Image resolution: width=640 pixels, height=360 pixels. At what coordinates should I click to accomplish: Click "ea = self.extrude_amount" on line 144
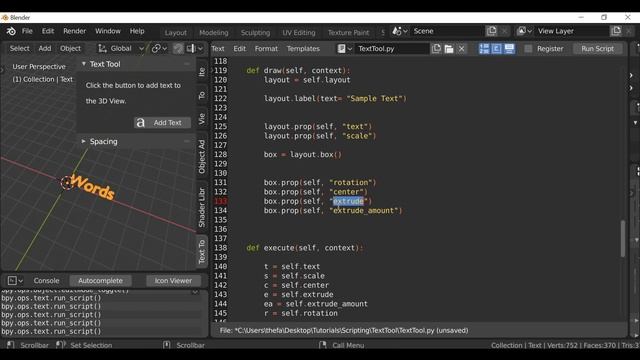316,304
